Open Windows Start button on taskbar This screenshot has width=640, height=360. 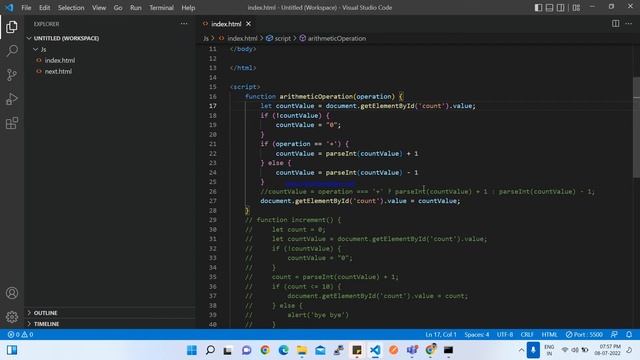click(x=191, y=350)
